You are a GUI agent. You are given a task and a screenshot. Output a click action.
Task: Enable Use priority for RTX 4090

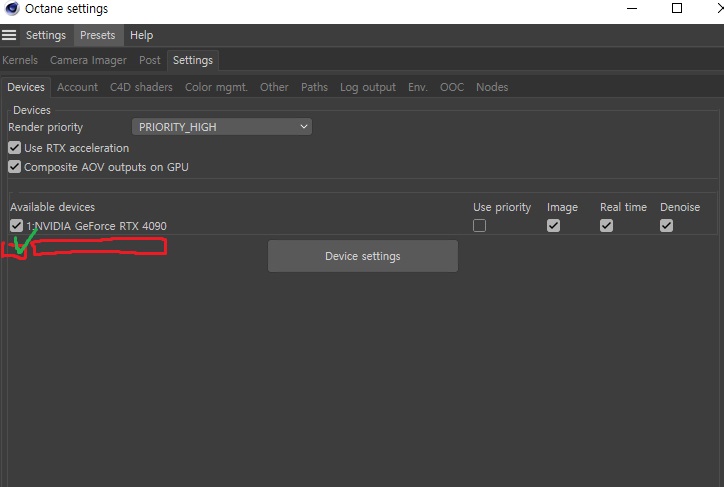tap(479, 226)
